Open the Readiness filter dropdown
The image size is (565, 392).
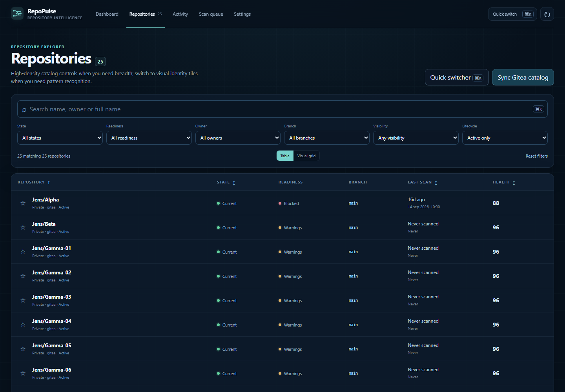[149, 138]
